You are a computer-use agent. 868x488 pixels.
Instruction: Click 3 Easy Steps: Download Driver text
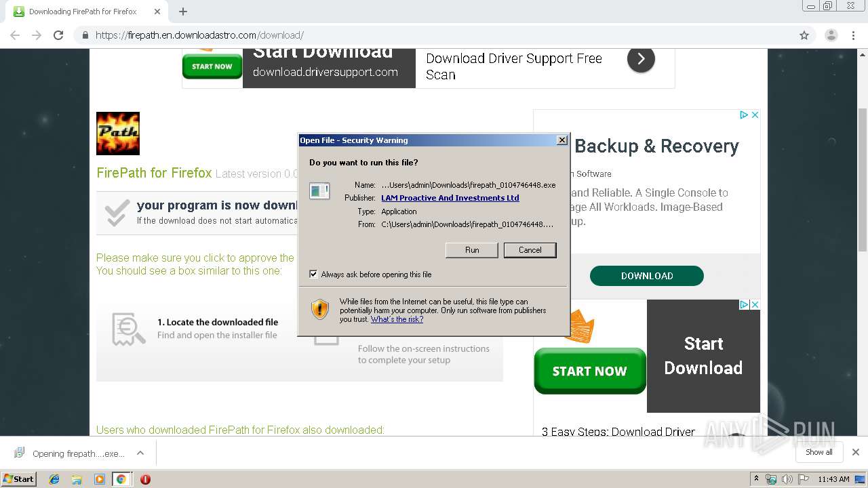[618, 431]
